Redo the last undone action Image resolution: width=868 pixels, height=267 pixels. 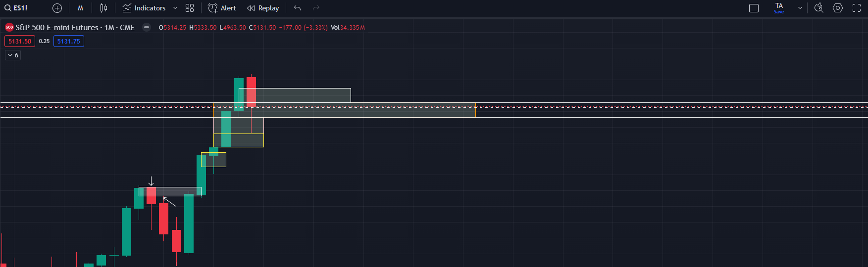point(316,8)
